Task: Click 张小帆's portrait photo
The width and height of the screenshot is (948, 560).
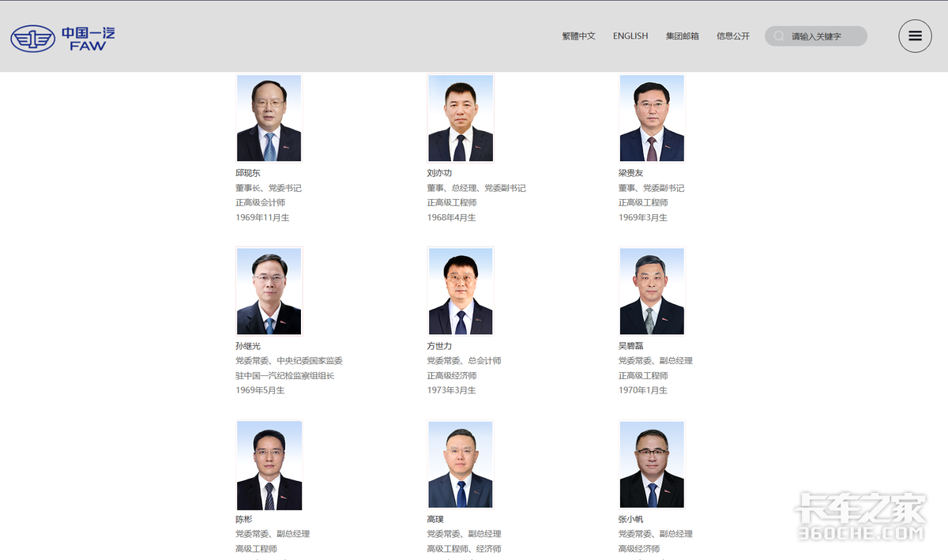Action: [652, 464]
